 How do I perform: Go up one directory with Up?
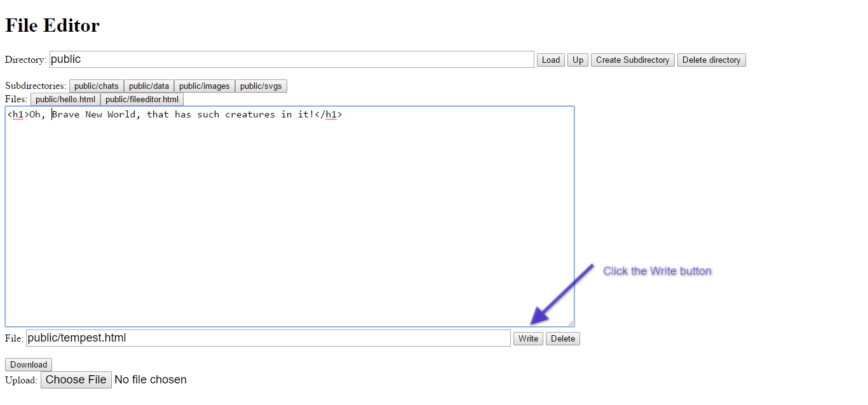pos(578,60)
